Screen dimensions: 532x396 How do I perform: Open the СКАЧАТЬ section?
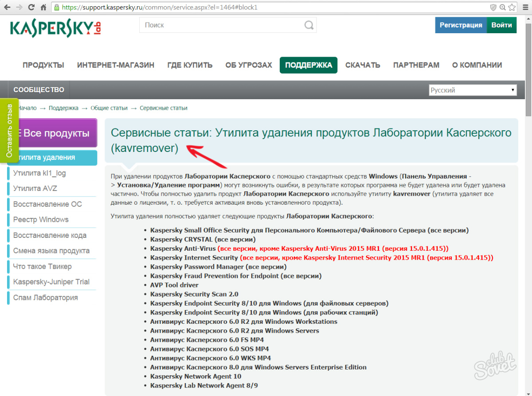[x=363, y=65]
